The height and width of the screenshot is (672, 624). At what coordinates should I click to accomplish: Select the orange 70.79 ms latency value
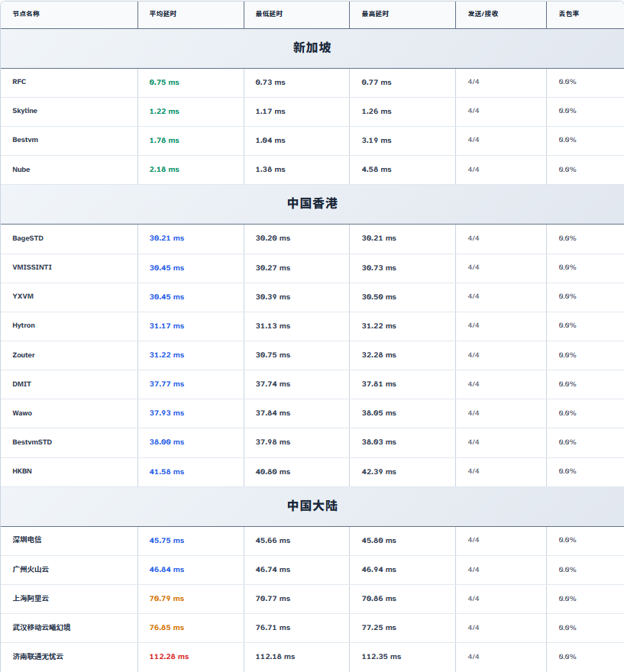167,599
